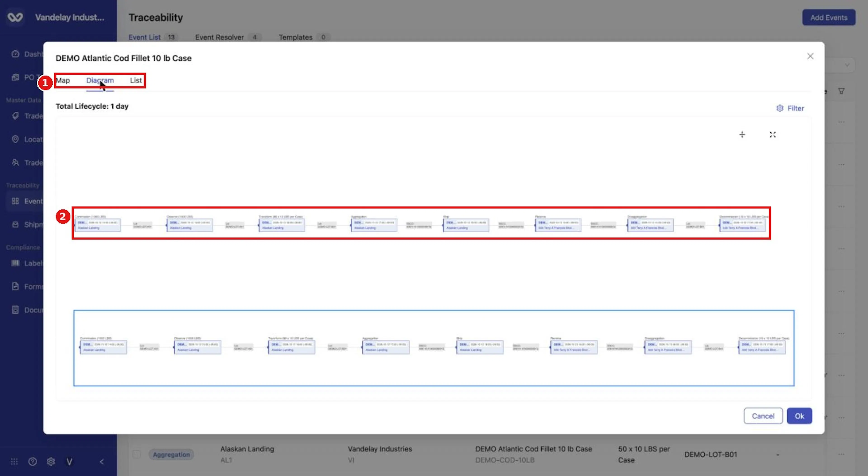
Task: Select the Disaggregation node in the diagram
Action: click(651, 225)
